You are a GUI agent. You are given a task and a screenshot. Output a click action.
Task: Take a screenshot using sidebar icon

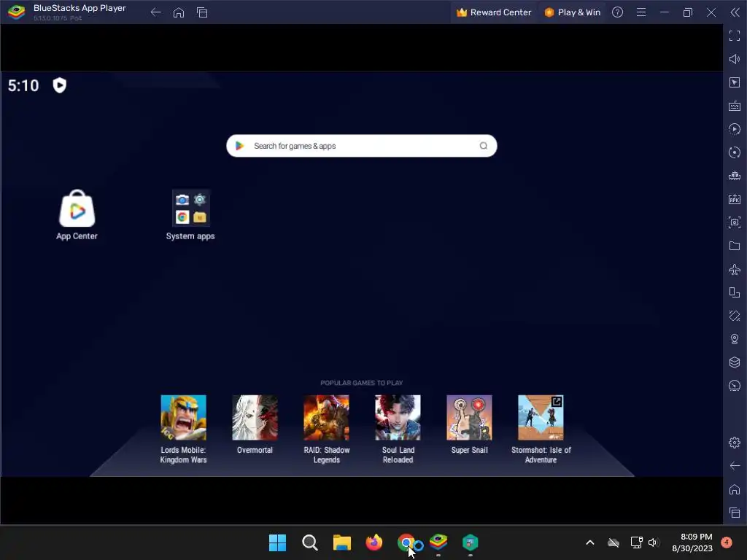pos(735,222)
